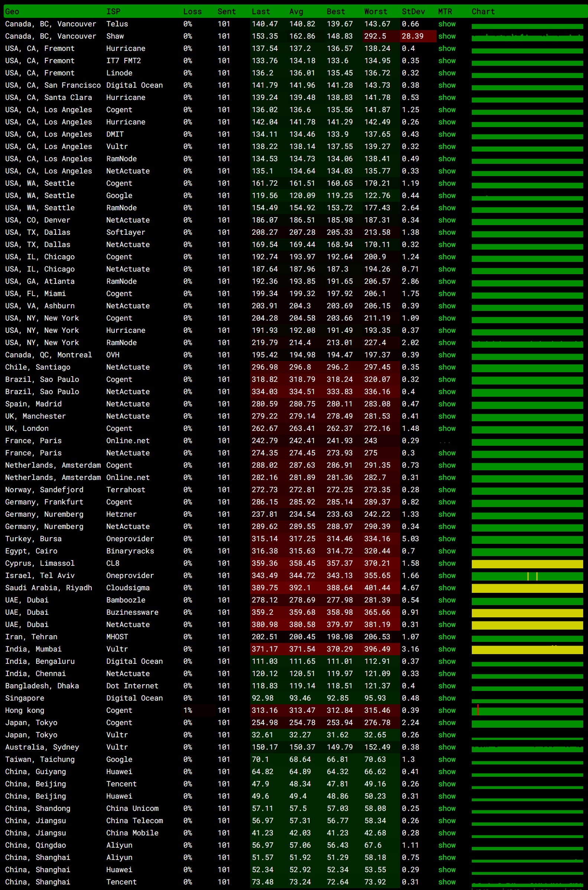The width and height of the screenshot is (588, 890).
Task: Open MTR for Fremont Hurricane row
Action: 447,48
